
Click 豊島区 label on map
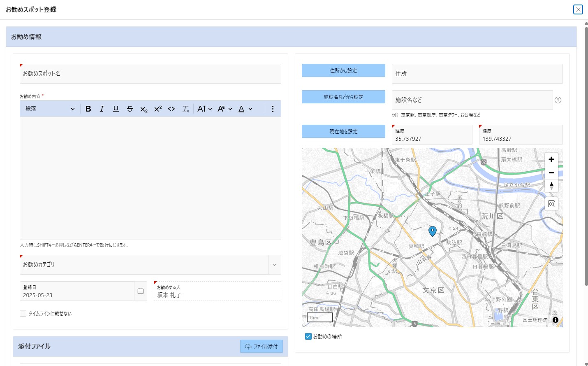321,242
